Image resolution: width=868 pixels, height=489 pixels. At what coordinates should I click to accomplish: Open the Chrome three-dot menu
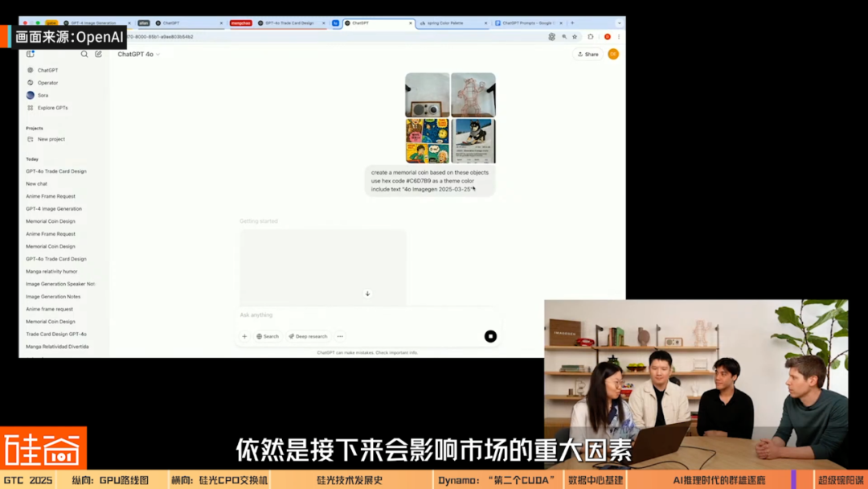point(619,36)
